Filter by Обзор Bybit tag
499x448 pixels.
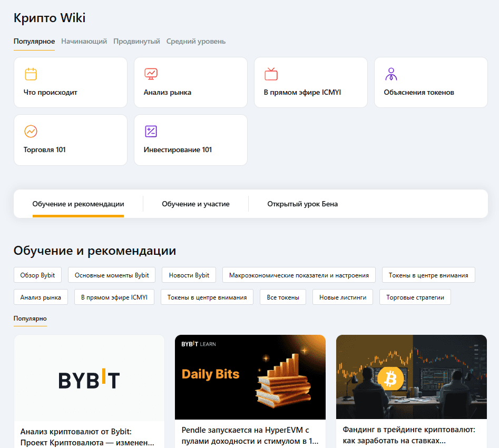37,275
